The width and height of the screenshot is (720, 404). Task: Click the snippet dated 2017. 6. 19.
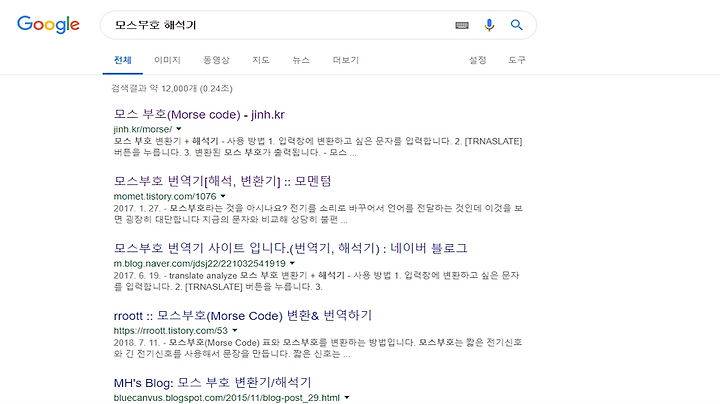(316, 281)
